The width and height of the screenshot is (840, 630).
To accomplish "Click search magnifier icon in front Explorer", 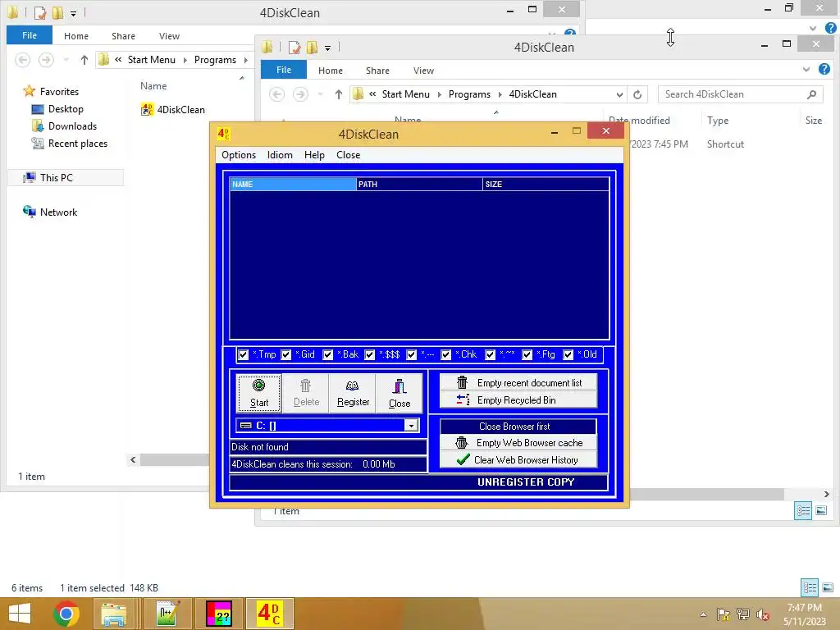I will click(812, 94).
